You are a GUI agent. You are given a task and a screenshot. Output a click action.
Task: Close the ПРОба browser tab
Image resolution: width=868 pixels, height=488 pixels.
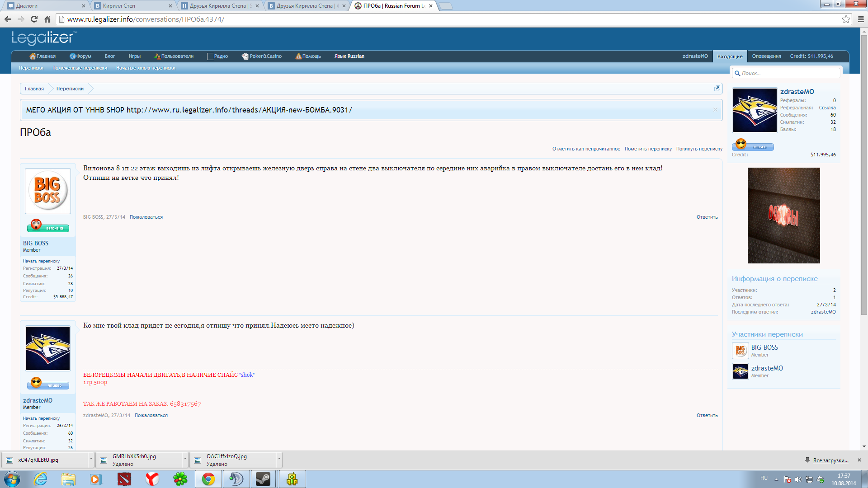point(430,6)
